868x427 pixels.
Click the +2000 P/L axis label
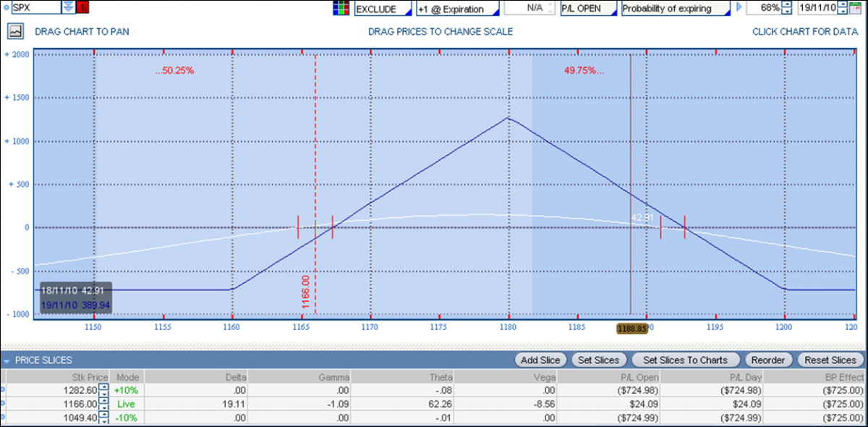(16, 54)
